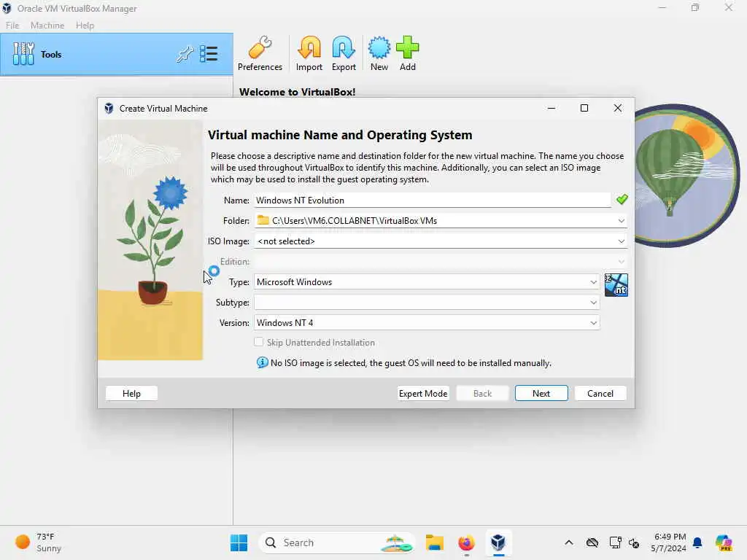Click the muted volume tray icon
The image size is (747, 560).
[x=634, y=542]
